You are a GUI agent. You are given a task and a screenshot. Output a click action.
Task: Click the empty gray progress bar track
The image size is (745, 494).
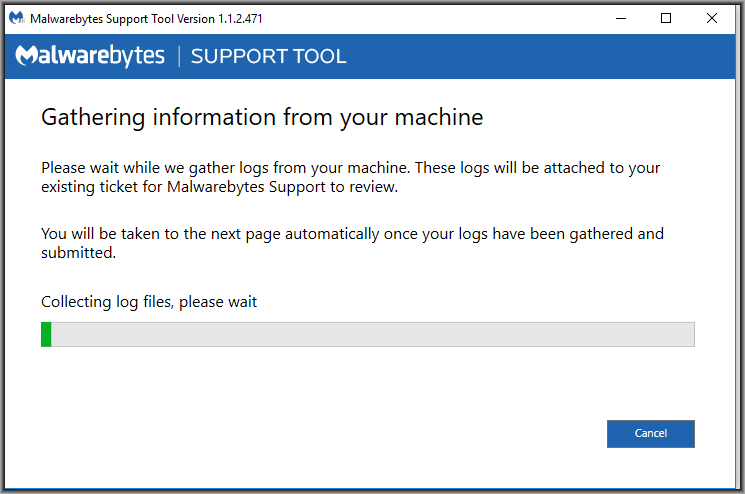(x=373, y=334)
